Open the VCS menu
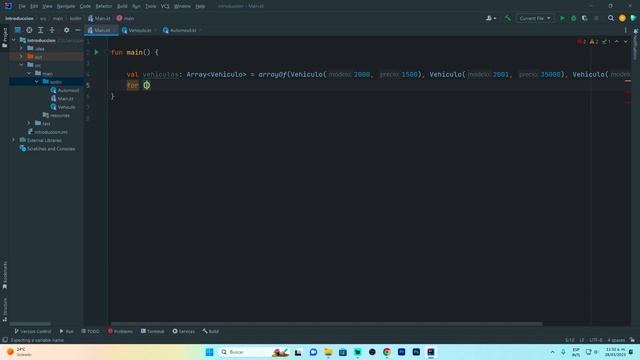 click(165, 6)
